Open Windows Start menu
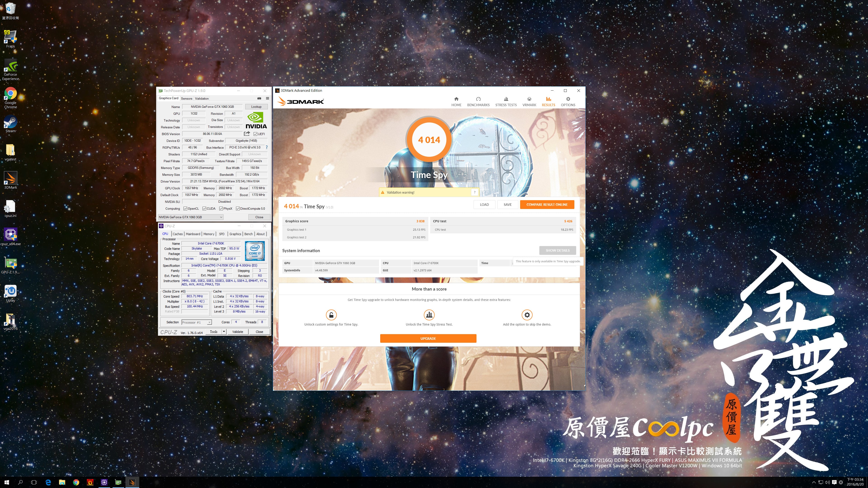Screen dimensions: 868x488 tap(7, 482)
